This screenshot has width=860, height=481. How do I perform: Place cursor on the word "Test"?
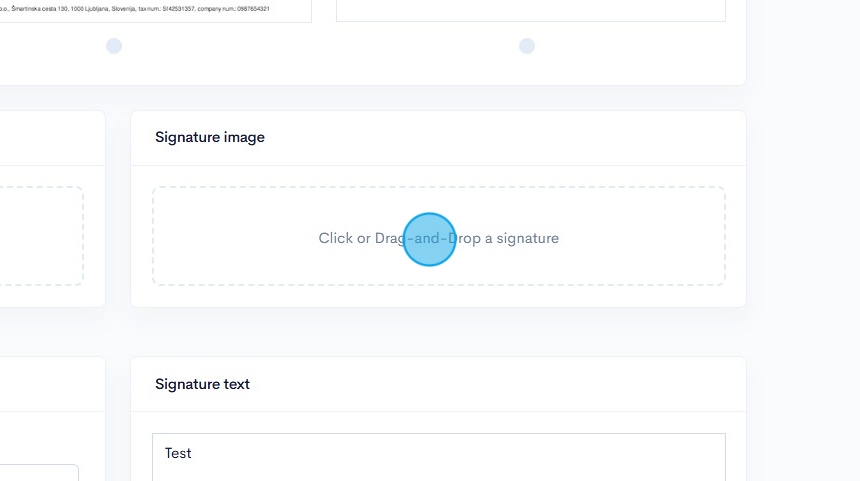tap(178, 453)
